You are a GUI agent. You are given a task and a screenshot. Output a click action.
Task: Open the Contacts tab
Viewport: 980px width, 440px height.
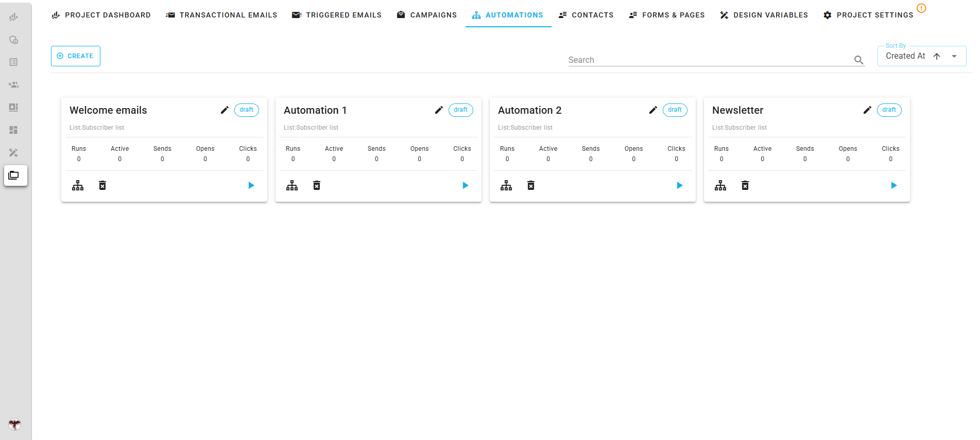pyautogui.click(x=586, y=15)
